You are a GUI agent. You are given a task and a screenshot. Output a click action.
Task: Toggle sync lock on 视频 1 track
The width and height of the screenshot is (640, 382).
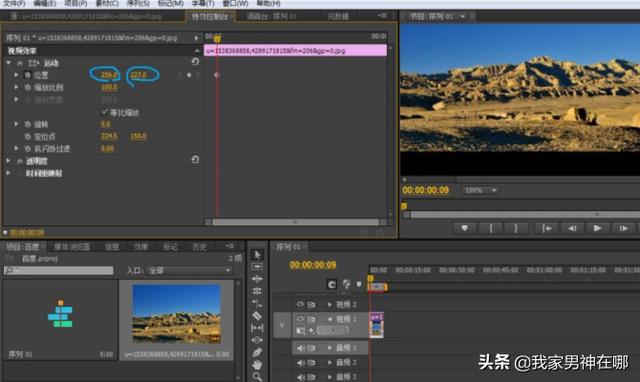click(311, 319)
